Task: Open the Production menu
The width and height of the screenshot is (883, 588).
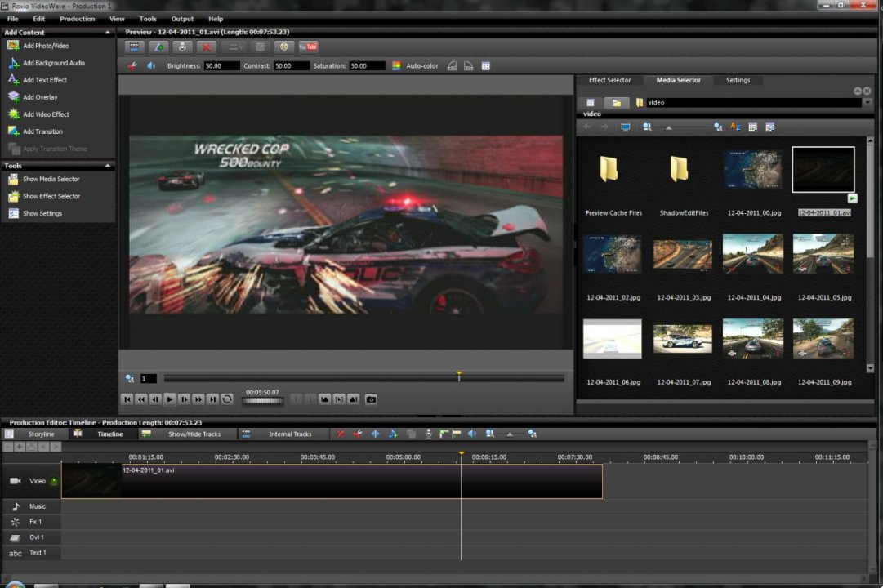Action: 77,19
